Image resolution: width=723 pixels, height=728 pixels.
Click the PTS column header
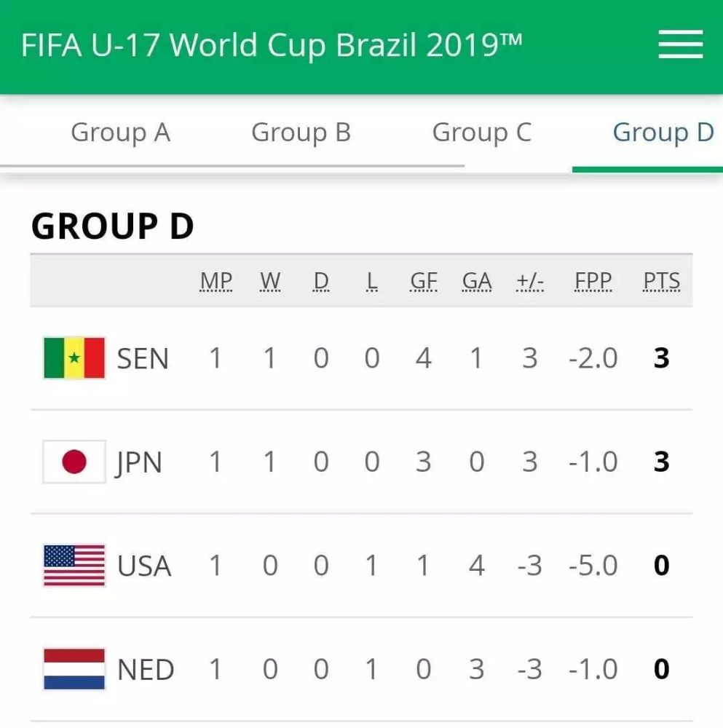click(662, 281)
